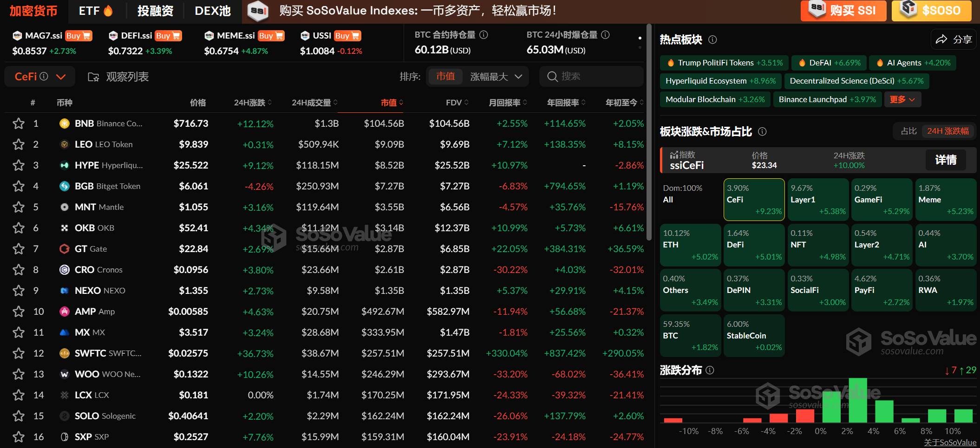Select the StableCoin sector tile

point(754,336)
